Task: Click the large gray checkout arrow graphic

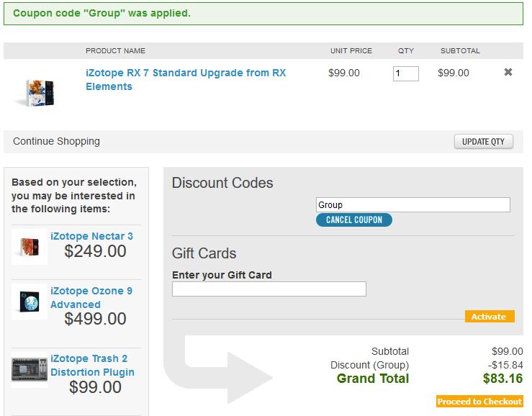Action: 223,368
